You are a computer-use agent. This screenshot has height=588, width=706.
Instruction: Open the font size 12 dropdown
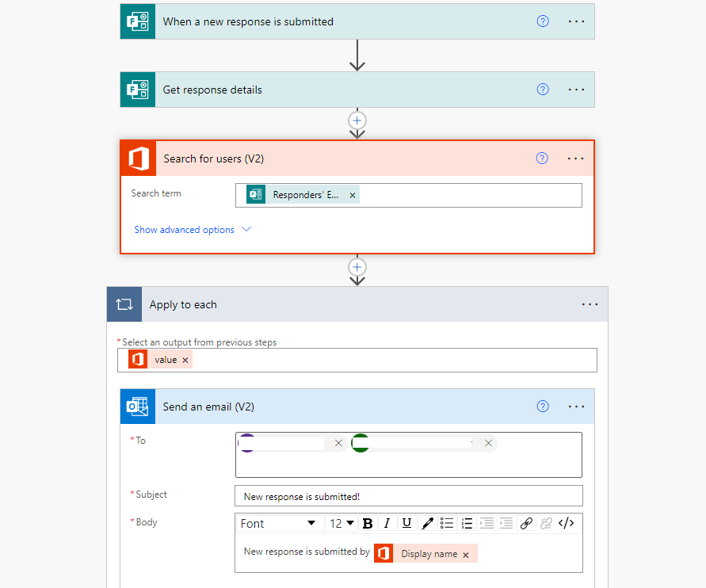[x=342, y=524]
